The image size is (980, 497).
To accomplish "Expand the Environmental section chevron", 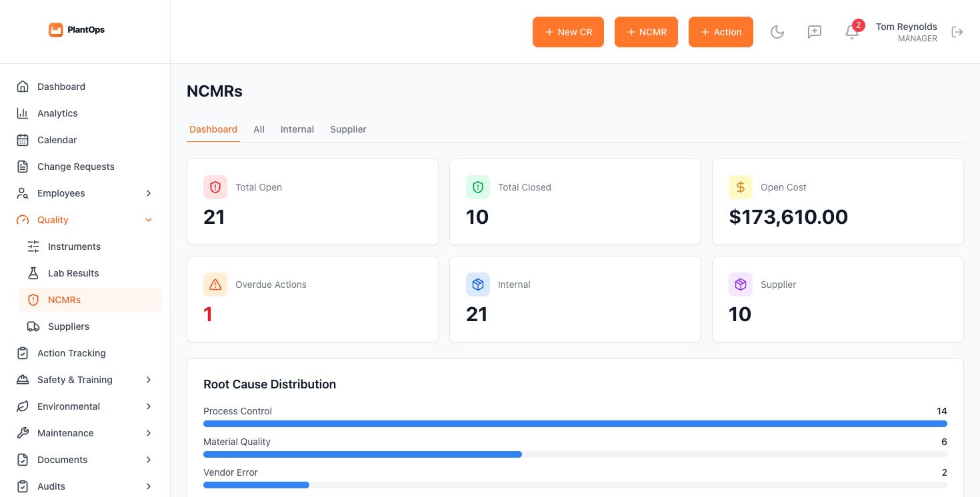I will pos(149,406).
